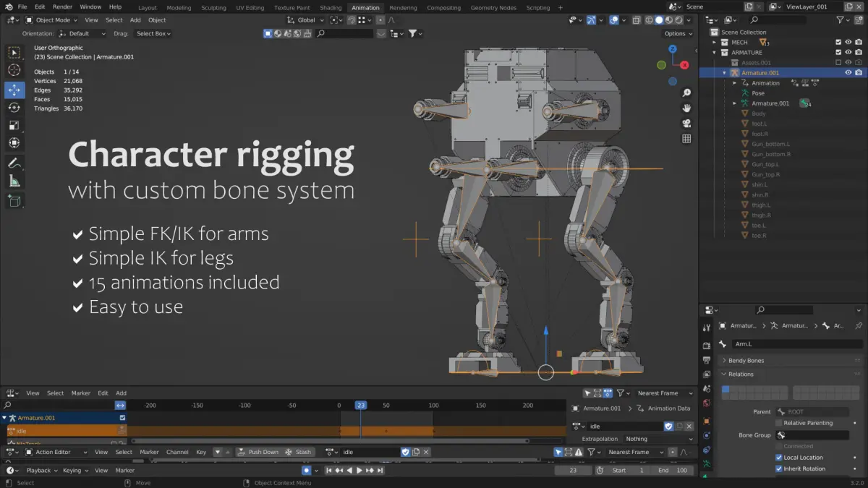The height and width of the screenshot is (488, 868).
Task: Toggle ARMATURE collection exclude checkbox
Action: (838, 52)
